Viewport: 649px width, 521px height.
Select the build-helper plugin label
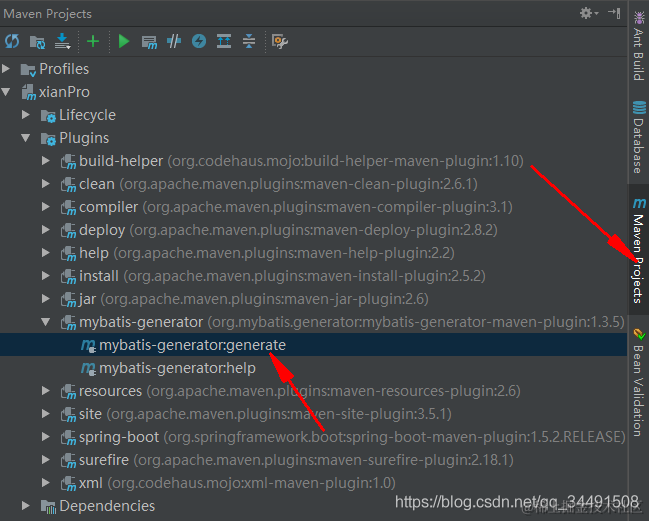[x=121, y=161]
